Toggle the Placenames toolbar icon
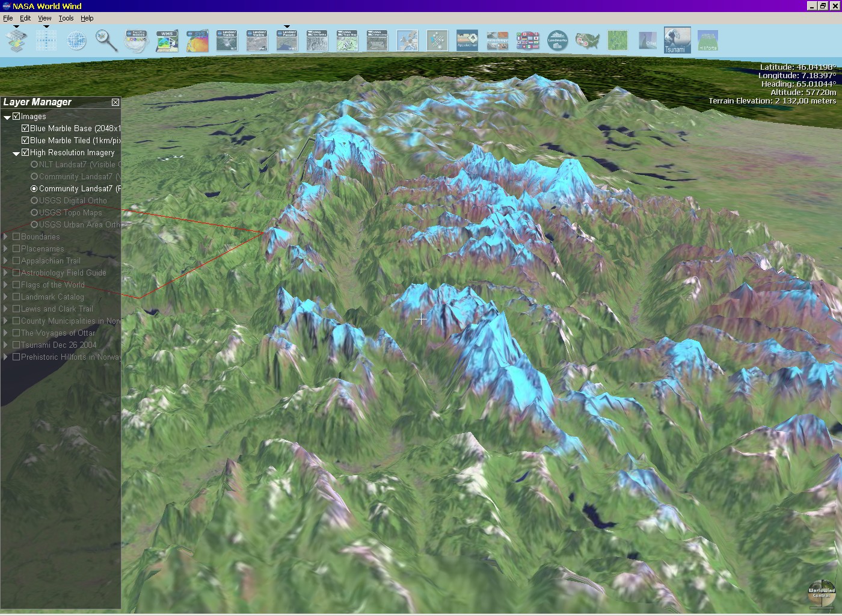The height and width of the screenshot is (616, 842). [x=438, y=41]
